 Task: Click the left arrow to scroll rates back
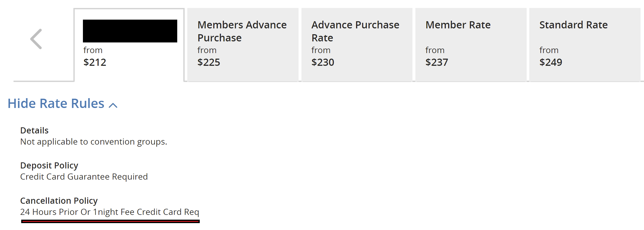(x=36, y=39)
